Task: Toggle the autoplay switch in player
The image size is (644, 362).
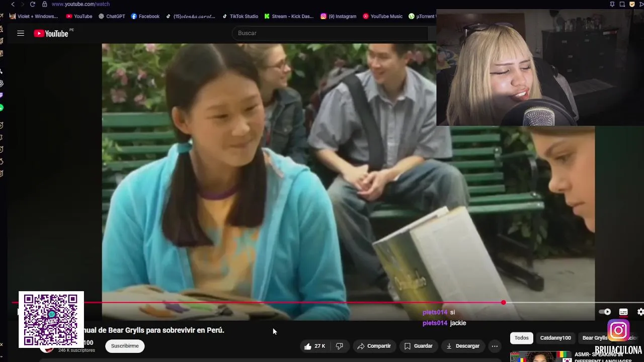Action: click(605, 312)
